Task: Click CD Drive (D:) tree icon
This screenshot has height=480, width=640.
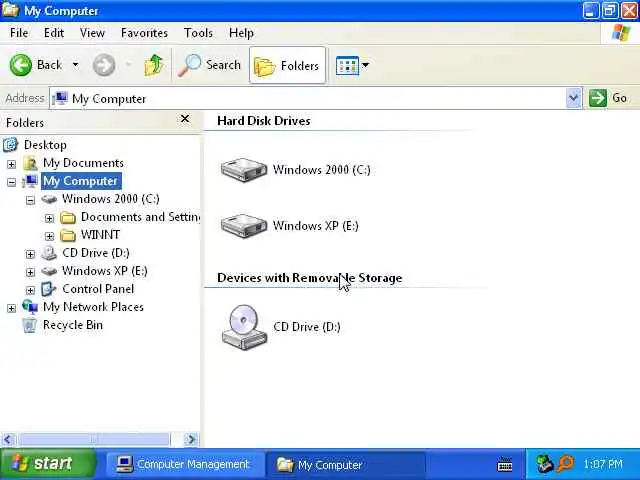Action: pos(49,253)
